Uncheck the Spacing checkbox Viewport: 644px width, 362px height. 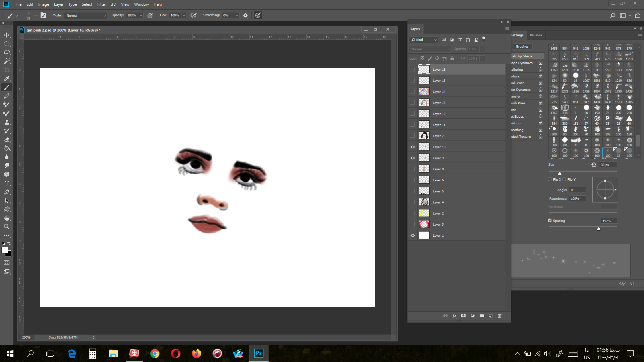(x=550, y=221)
